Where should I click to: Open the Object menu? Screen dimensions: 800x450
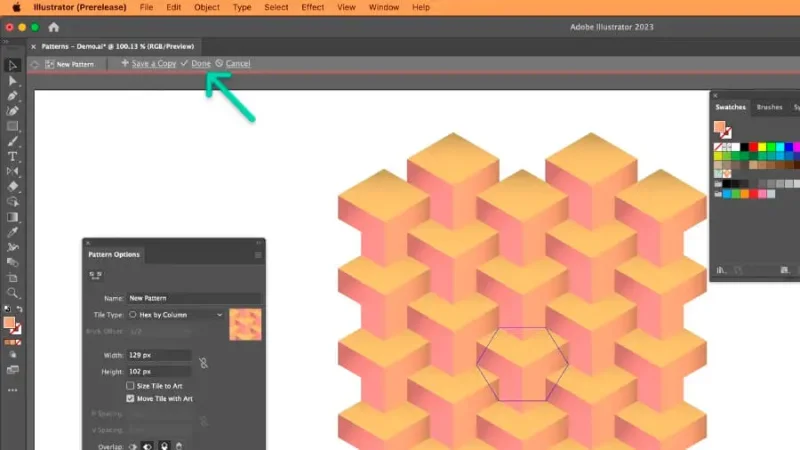pos(207,7)
